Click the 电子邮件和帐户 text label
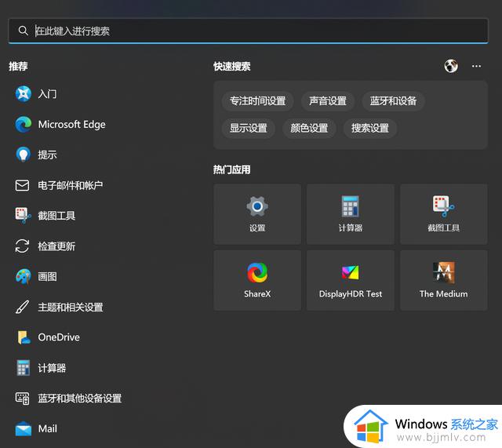The image size is (502, 448). tap(71, 185)
